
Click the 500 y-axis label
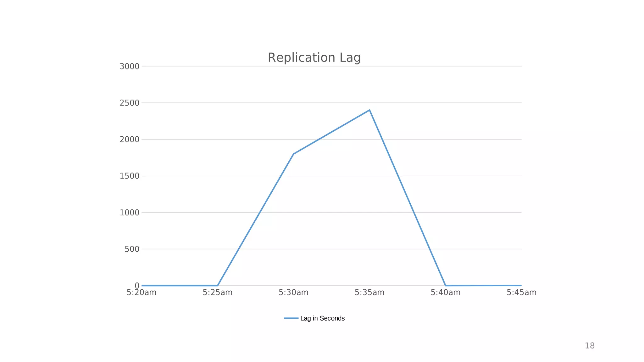click(132, 249)
